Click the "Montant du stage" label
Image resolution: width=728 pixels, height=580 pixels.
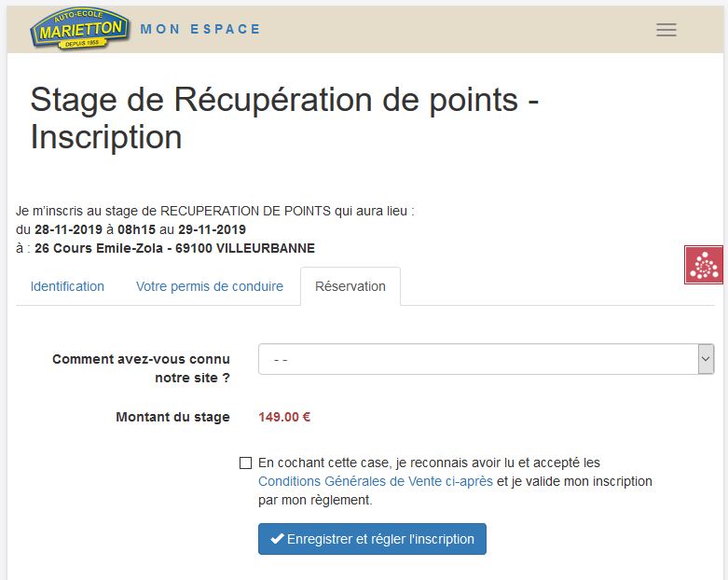(172, 417)
